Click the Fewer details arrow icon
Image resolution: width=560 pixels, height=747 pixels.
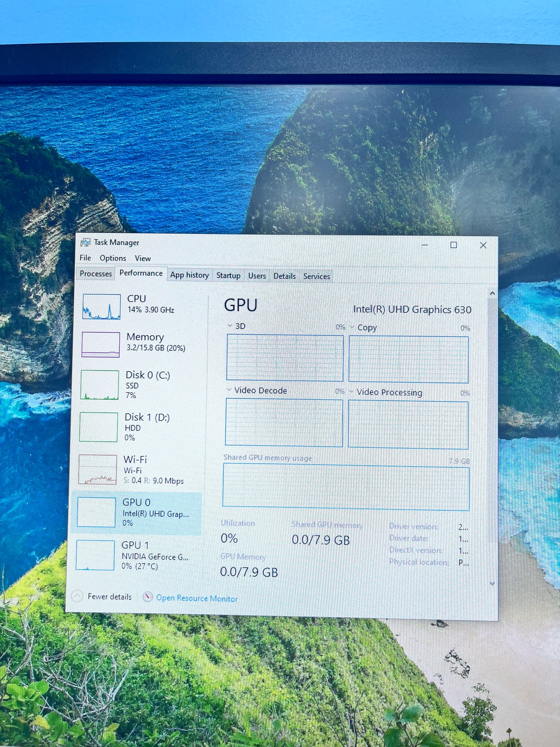pyautogui.click(x=77, y=596)
